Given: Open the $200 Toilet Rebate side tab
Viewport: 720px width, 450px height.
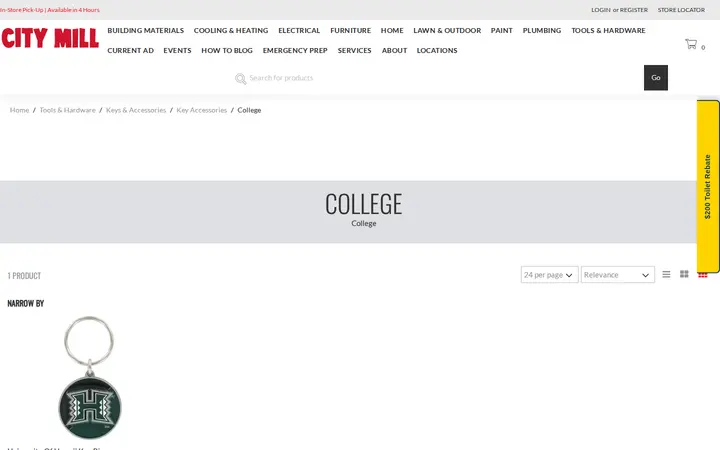Looking at the screenshot, I should [708, 186].
